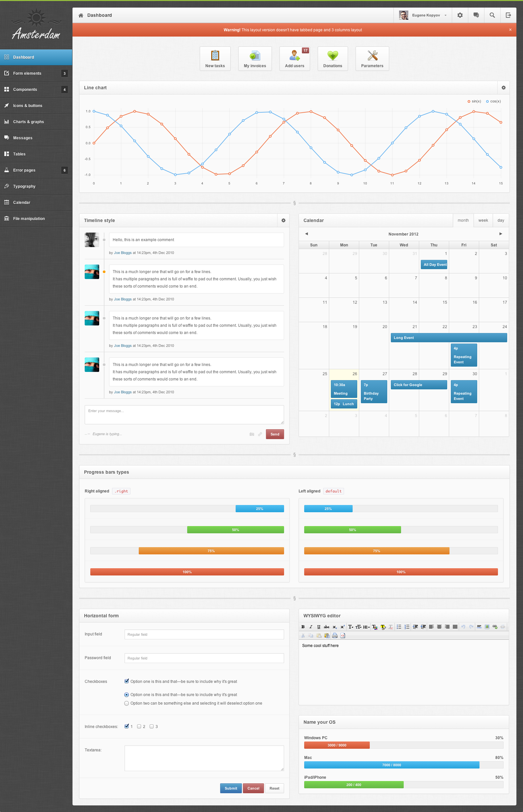523x812 pixels.
Task: Click the search magnifier icon in top bar
Action: (492, 15)
